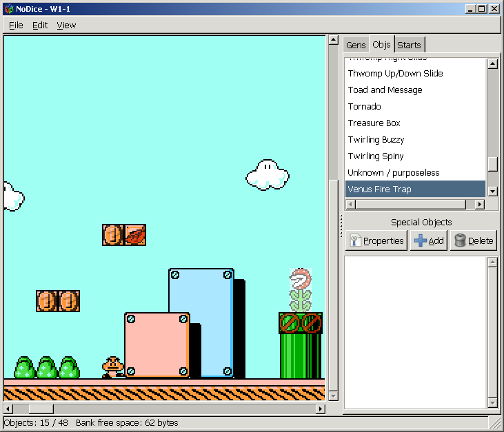Open the Edit menu
The height and width of the screenshot is (432, 504).
coord(40,25)
